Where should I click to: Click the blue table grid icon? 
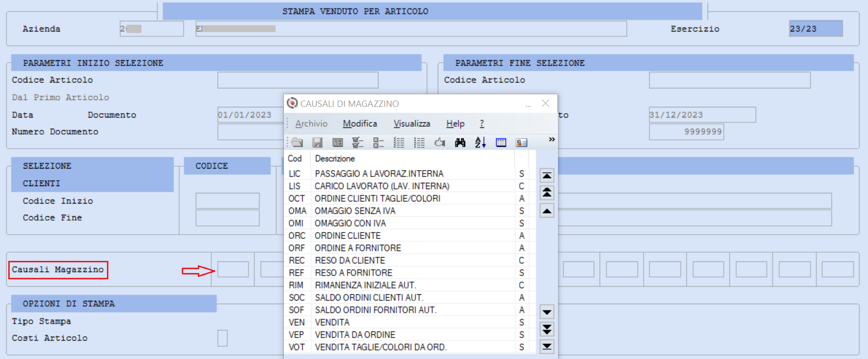click(501, 142)
